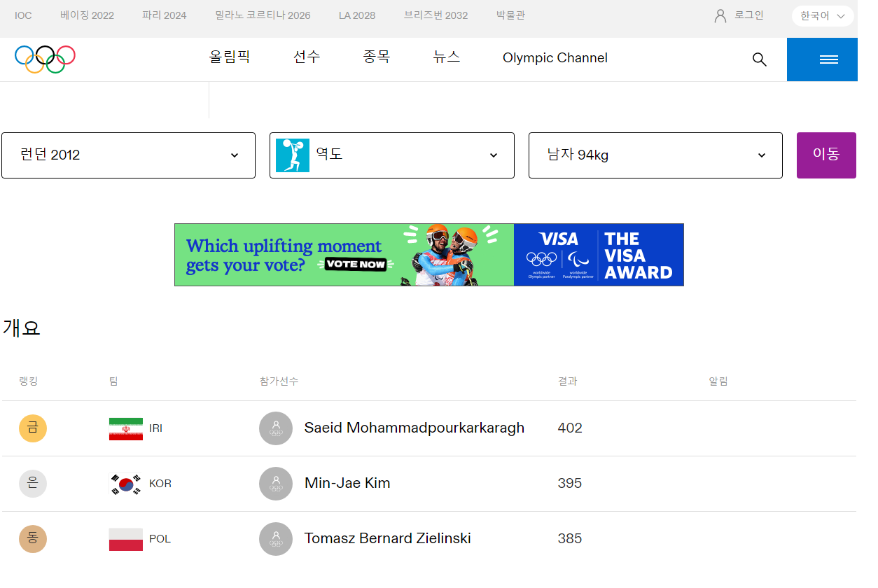Click the gold medal 금 badge
878x588 pixels.
pyautogui.click(x=33, y=428)
